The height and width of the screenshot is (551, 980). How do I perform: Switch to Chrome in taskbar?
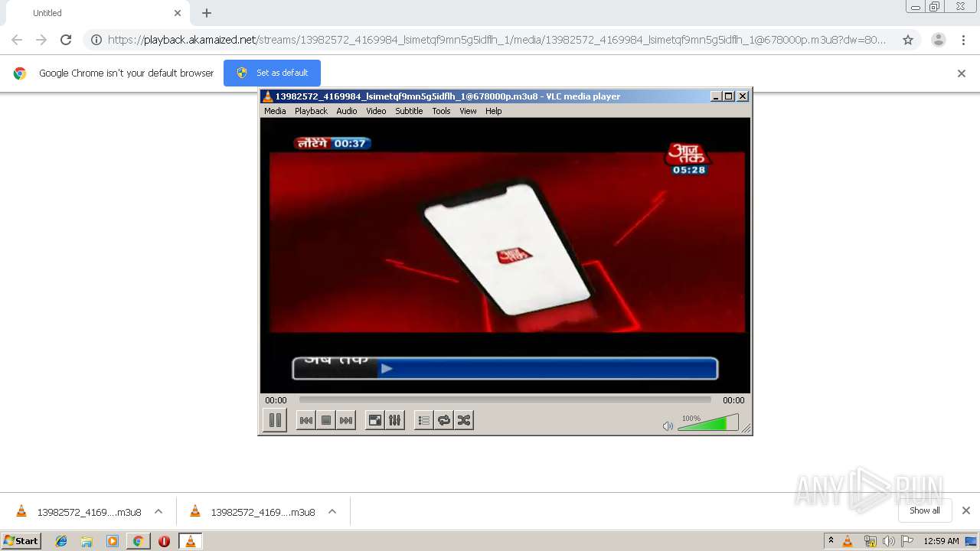138,541
